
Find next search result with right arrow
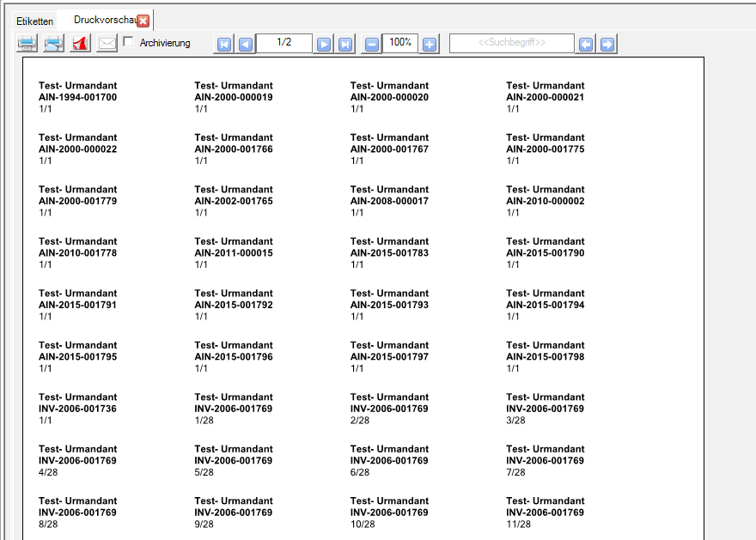[x=607, y=45]
